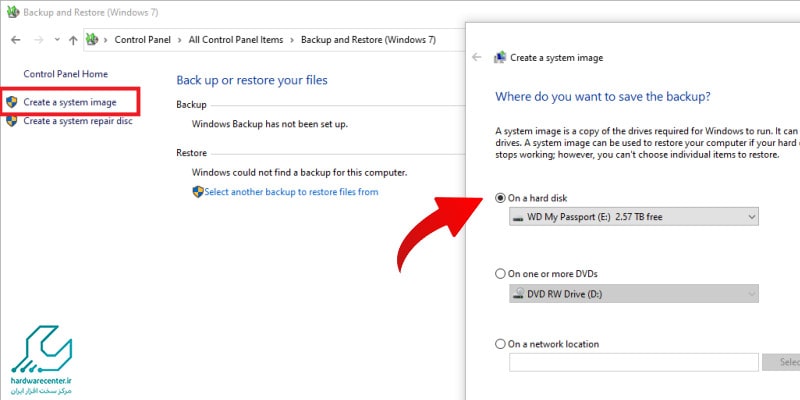
Task: Open the DVD RW Drive (D:) dropdown
Action: (x=634, y=293)
